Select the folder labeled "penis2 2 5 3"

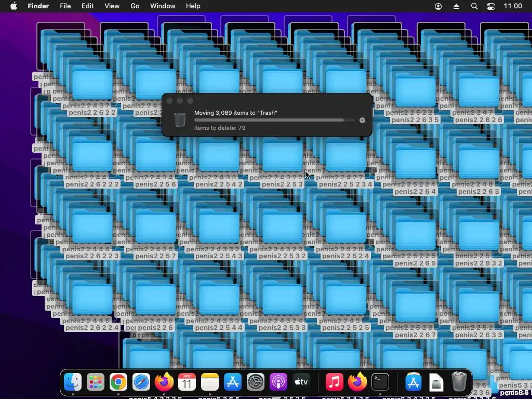click(x=282, y=157)
